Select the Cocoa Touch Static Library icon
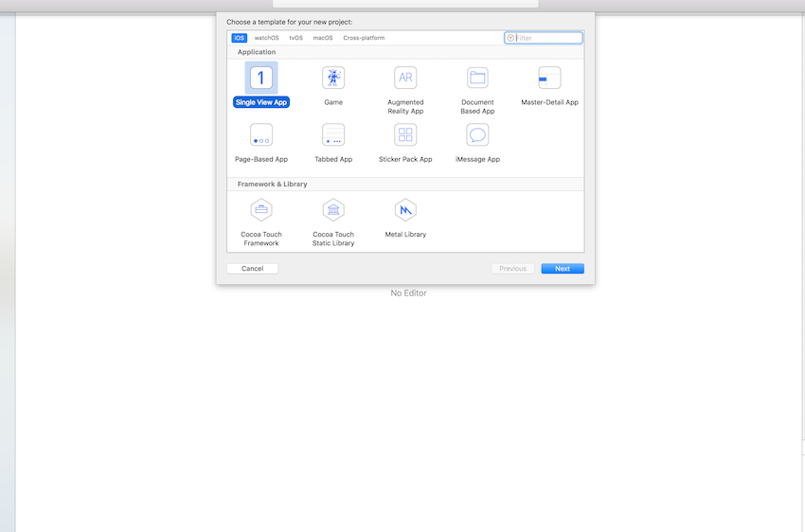805x532 pixels. click(333, 210)
